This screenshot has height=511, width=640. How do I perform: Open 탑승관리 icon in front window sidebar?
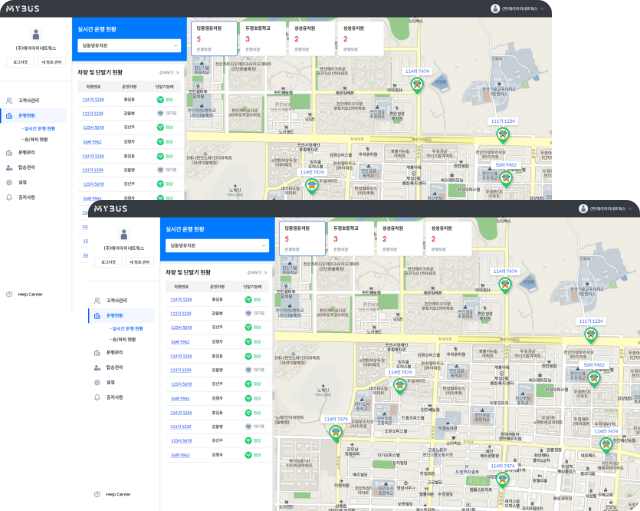pos(95,368)
